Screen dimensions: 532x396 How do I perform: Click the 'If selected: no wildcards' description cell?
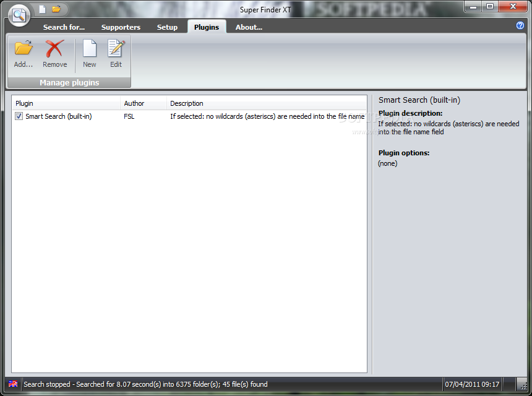(x=267, y=116)
